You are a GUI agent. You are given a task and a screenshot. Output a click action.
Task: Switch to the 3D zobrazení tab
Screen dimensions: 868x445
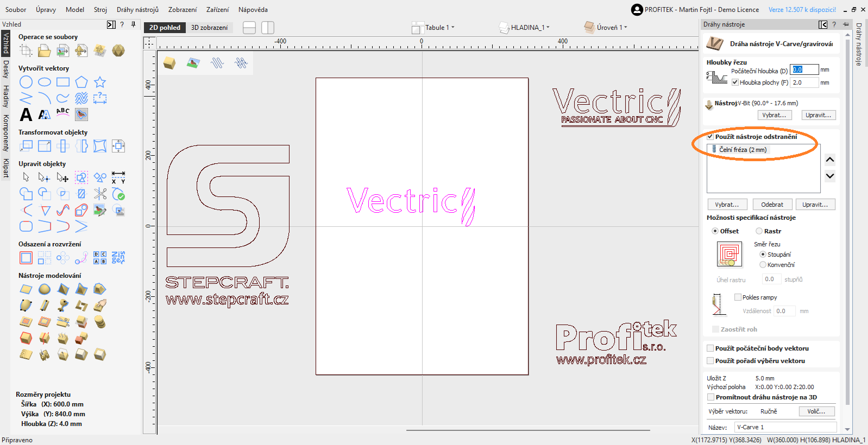click(209, 28)
